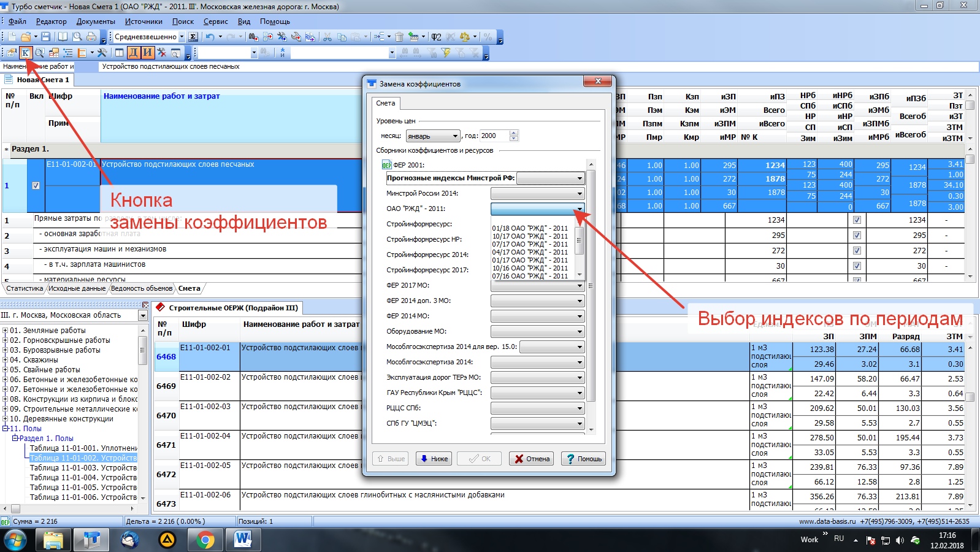Viewport: 980px width, 552px height.
Task: Click the Отмена button in dialog
Action: pos(531,459)
